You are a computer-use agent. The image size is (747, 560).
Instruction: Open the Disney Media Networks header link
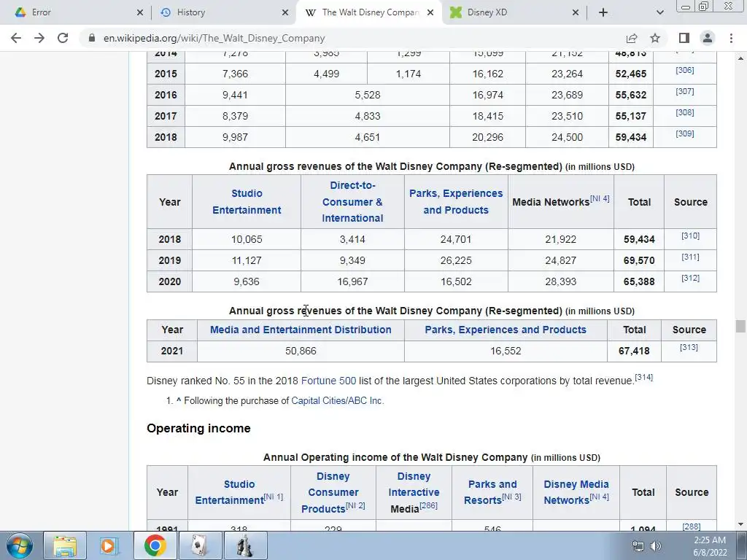pyautogui.click(x=576, y=492)
